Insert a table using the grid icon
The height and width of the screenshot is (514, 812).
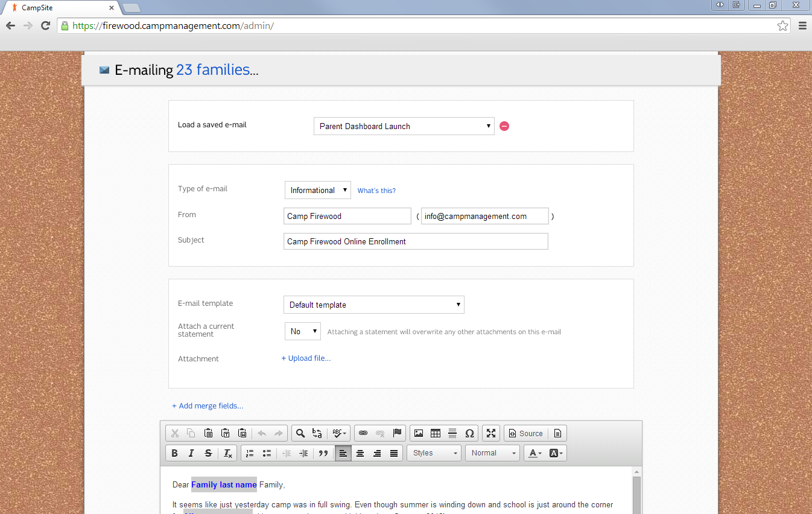click(436, 433)
